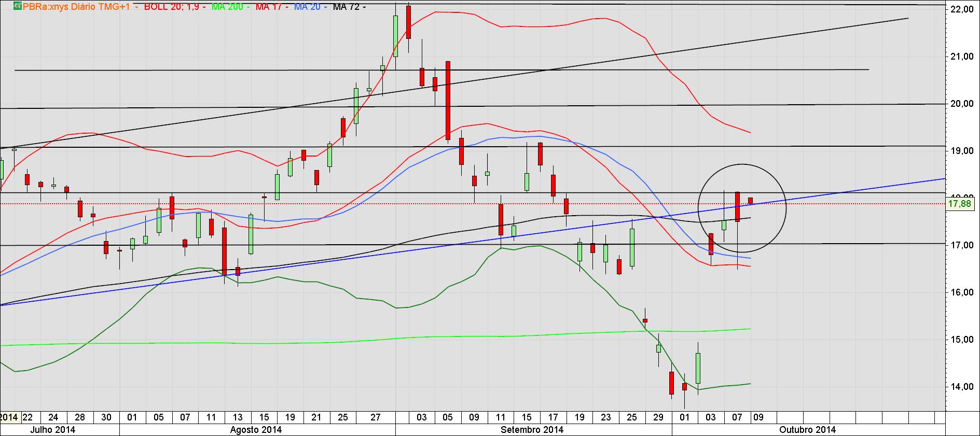Click the 17,00 price axis label

click(961, 245)
